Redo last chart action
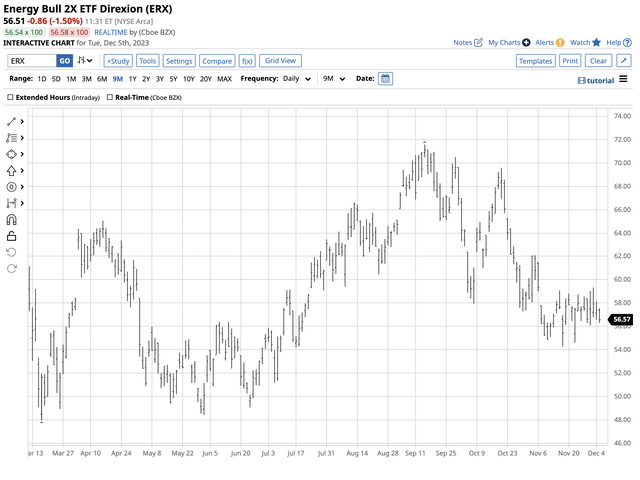This screenshot has width=640, height=480. (x=11, y=268)
